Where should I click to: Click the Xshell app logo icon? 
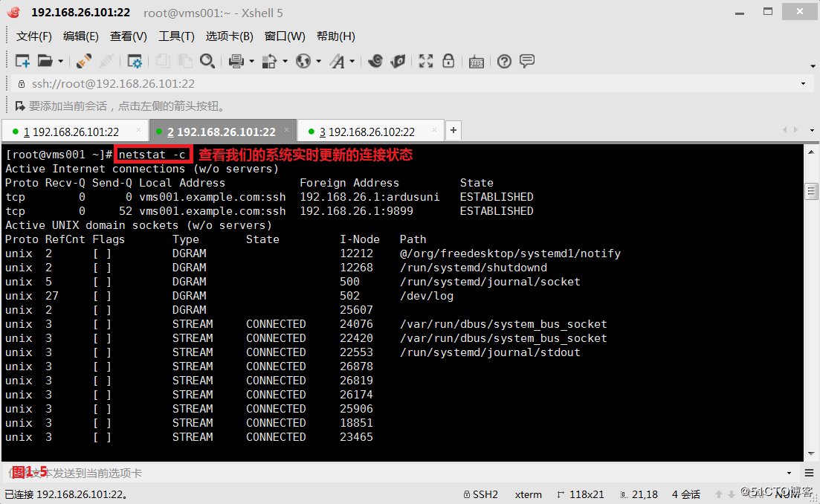(x=14, y=12)
